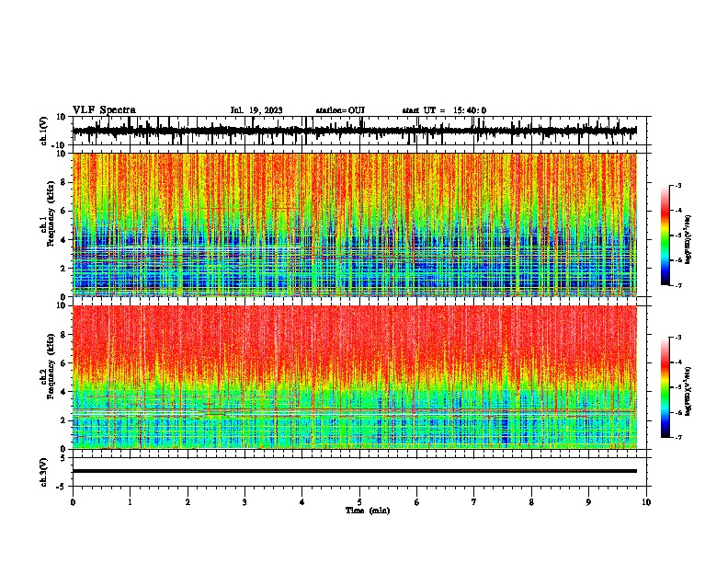Screen dimensions: 728x563
Task: Click the '-7' label on ch.2 color bar
Action: coord(678,437)
